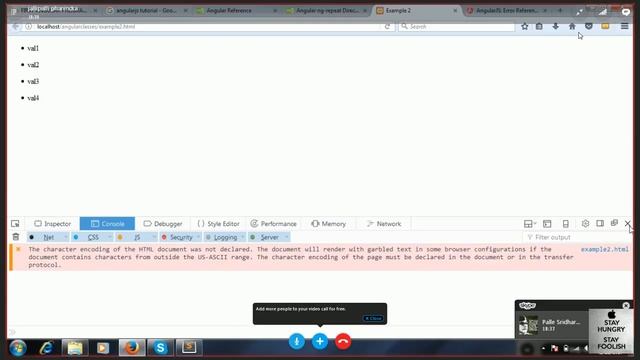Select the Console tab

pyautogui.click(x=107, y=224)
